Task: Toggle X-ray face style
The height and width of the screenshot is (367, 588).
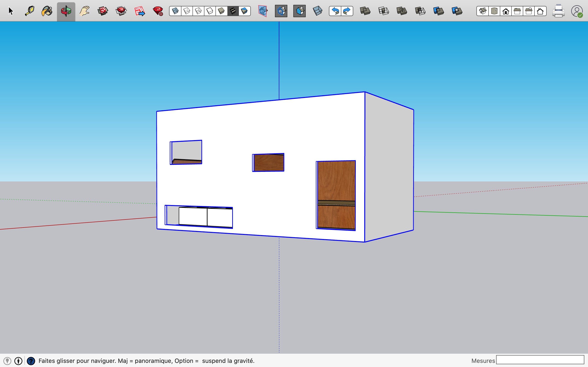Action: coord(175,11)
